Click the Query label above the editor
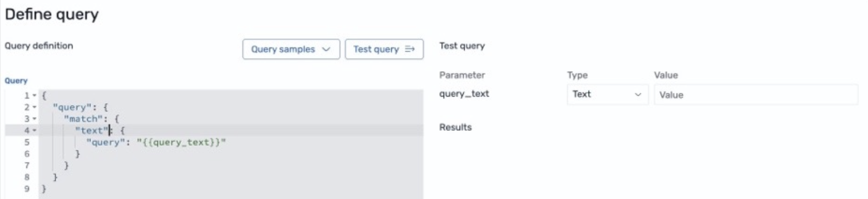The height and width of the screenshot is (199, 868). [16, 81]
